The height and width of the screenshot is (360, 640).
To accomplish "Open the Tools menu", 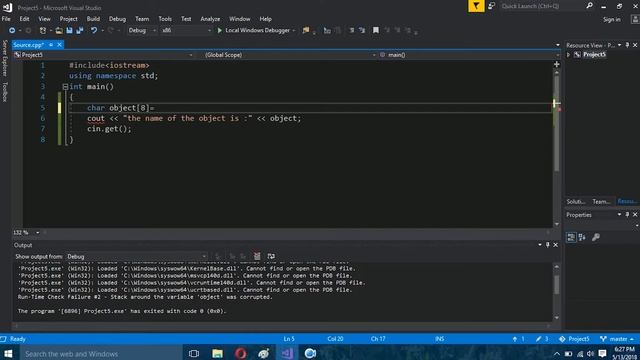I will pos(165,19).
